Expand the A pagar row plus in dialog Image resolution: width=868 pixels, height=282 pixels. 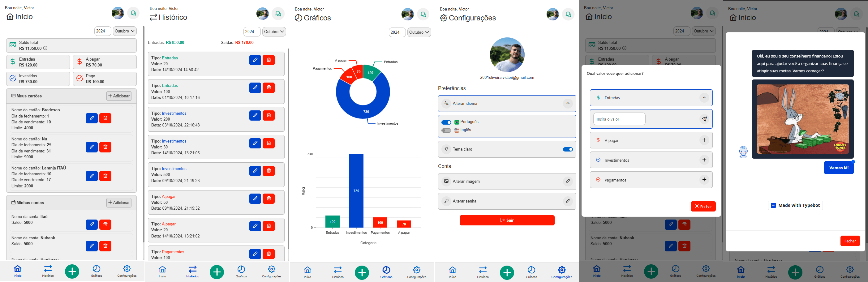coord(704,140)
